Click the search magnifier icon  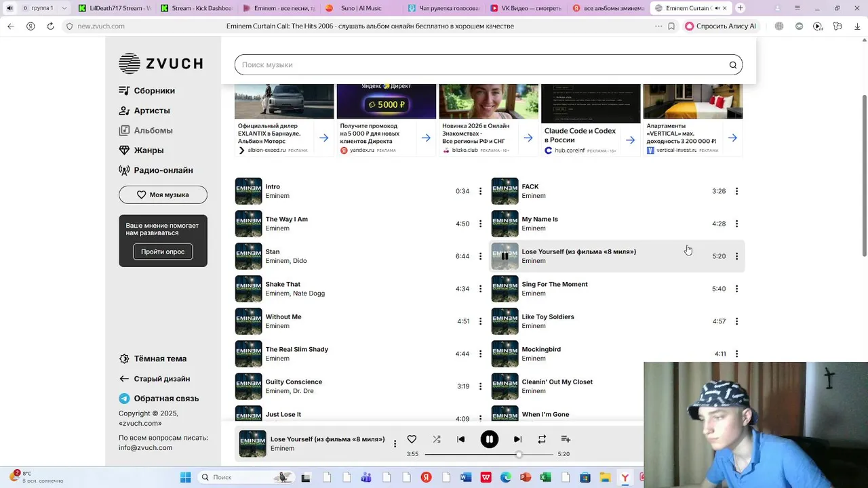click(x=733, y=65)
